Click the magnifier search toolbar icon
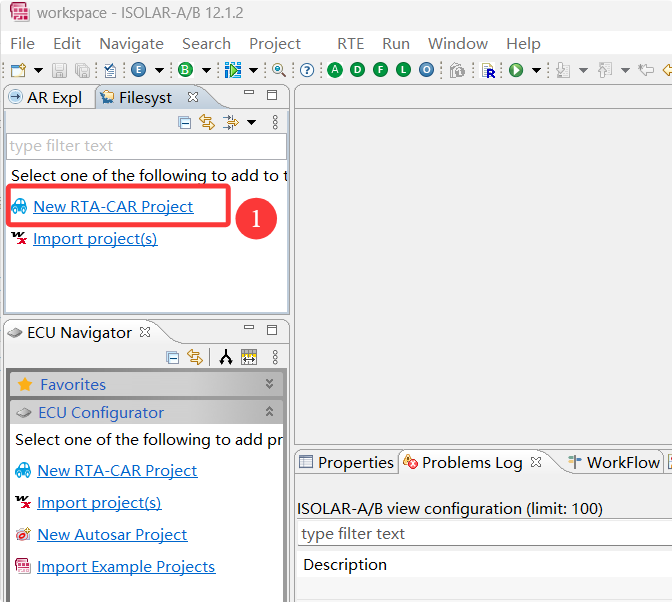This screenshot has height=602, width=672. [x=279, y=70]
